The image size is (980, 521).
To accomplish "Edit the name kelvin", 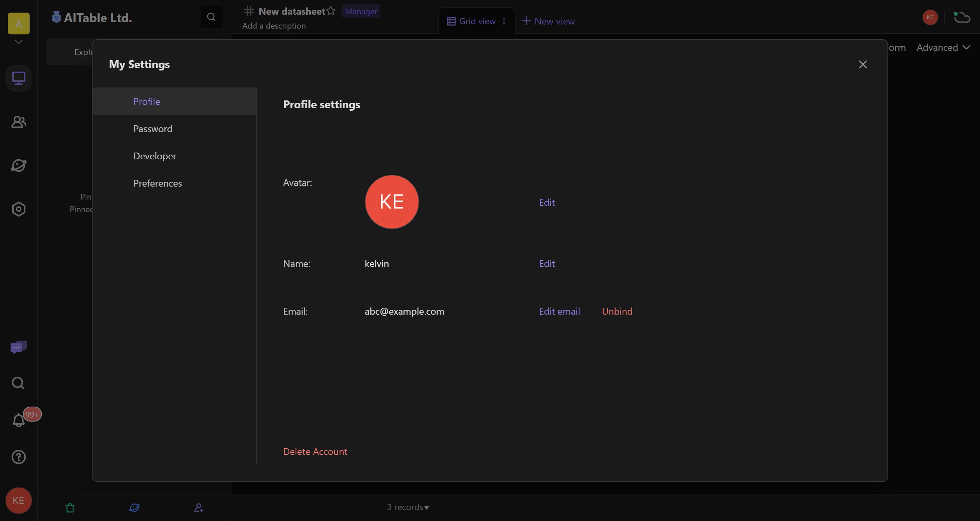I will [547, 264].
